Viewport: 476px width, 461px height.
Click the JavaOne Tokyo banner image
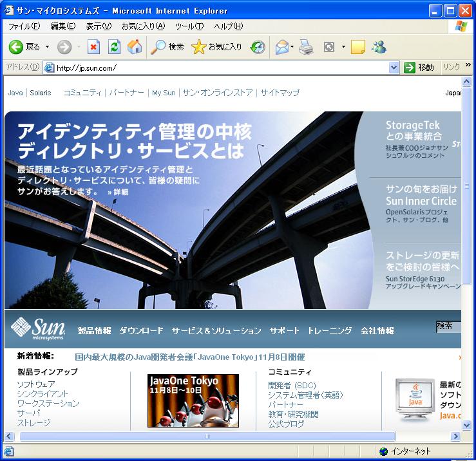click(193, 401)
